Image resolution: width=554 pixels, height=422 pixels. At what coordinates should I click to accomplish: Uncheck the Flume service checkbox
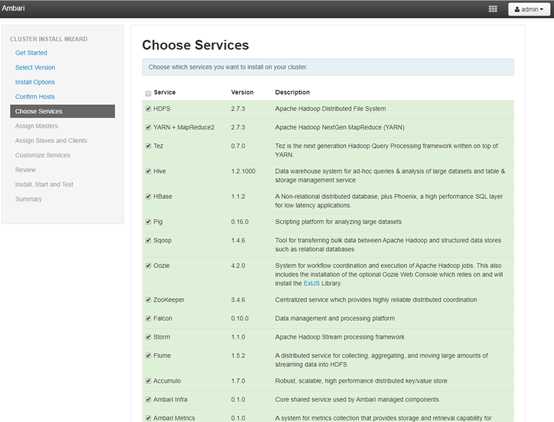148,356
